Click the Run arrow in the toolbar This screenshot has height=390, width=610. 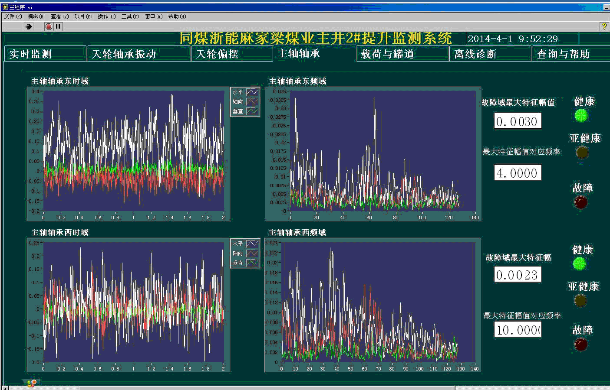point(28,26)
